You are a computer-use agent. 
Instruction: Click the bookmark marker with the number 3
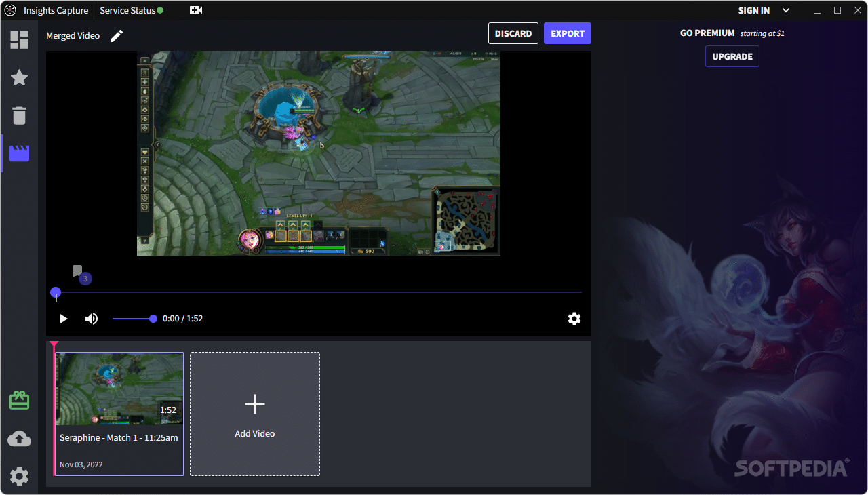[x=81, y=275]
